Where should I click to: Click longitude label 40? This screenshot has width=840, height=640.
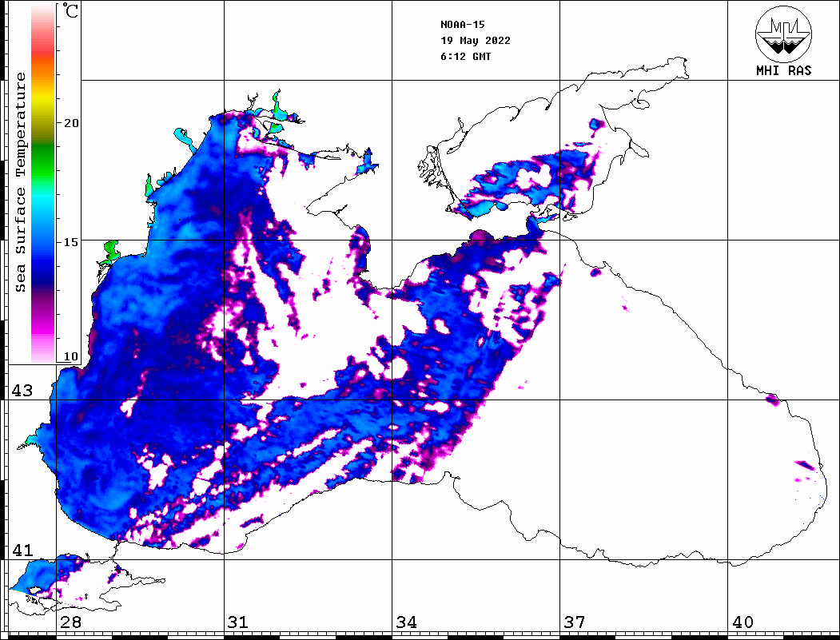pos(742,622)
